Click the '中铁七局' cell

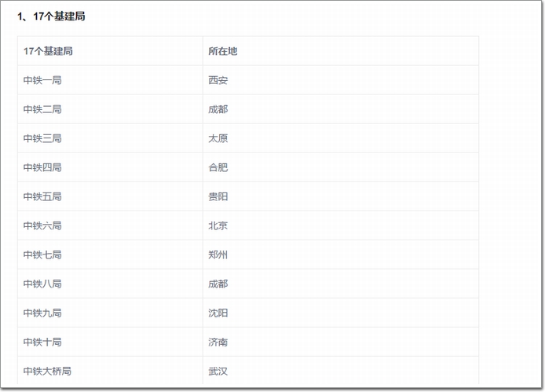pos(110,255)
